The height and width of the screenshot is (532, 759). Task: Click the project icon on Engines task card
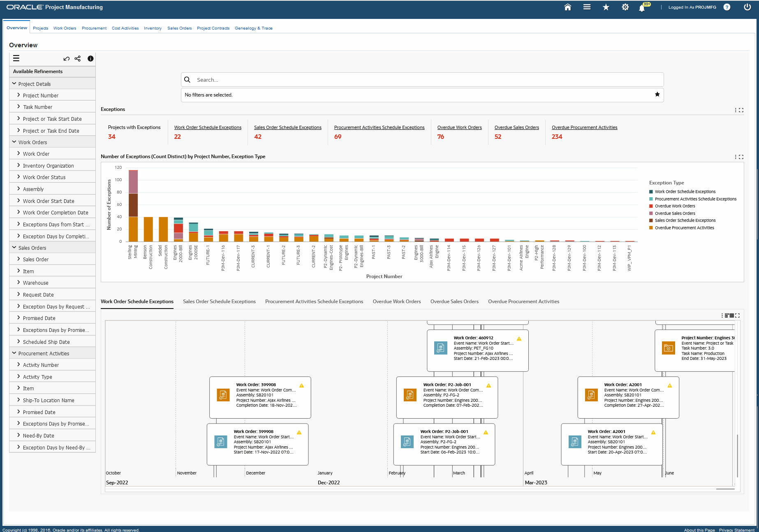click(669, 348)
